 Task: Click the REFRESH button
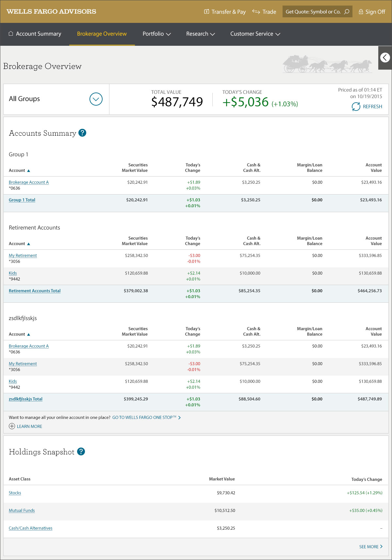(367, 107)
